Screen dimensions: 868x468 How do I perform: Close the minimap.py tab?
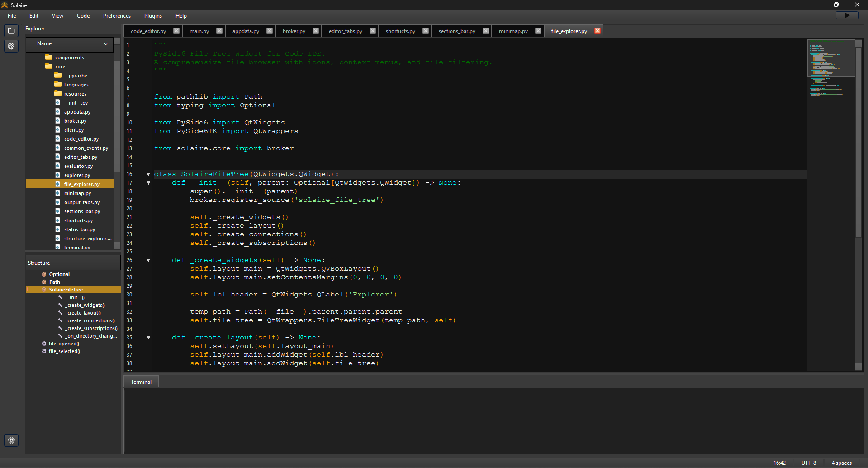point(538,31)
